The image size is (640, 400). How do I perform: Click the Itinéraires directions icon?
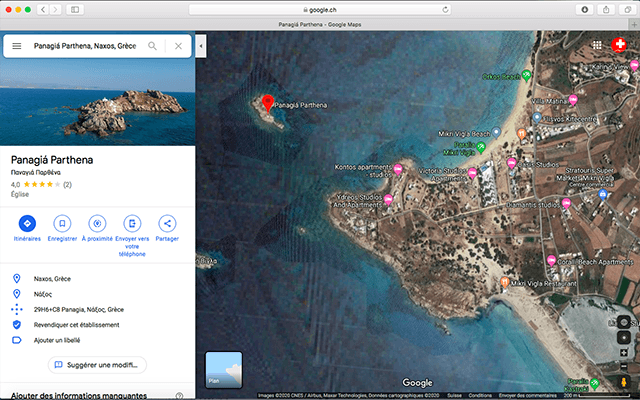click(x=27, y=223)
